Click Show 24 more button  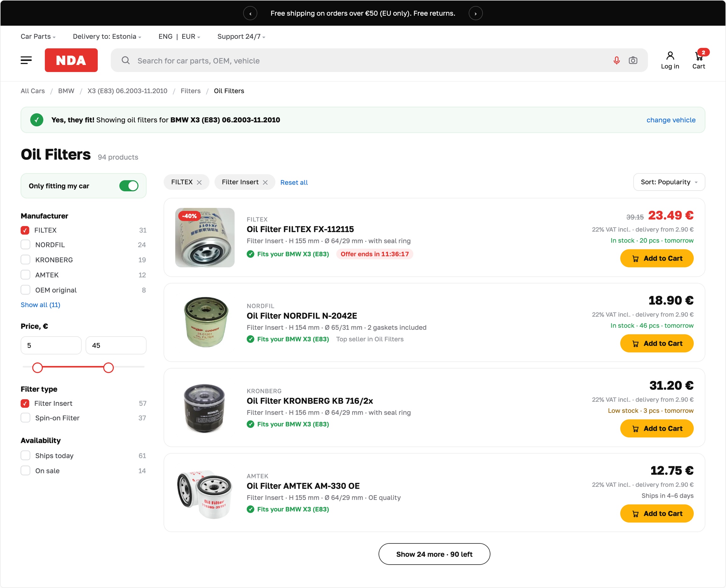pos(434,554)
